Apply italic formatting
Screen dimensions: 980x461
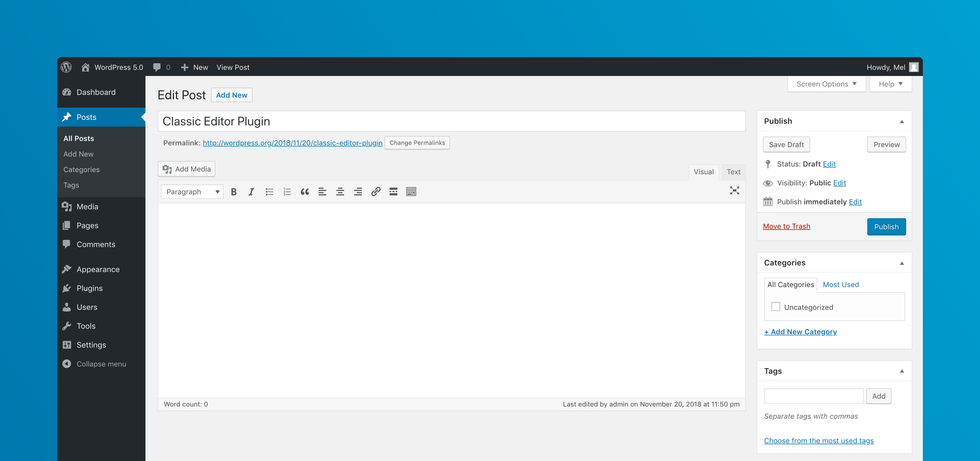tap(251, 192)
